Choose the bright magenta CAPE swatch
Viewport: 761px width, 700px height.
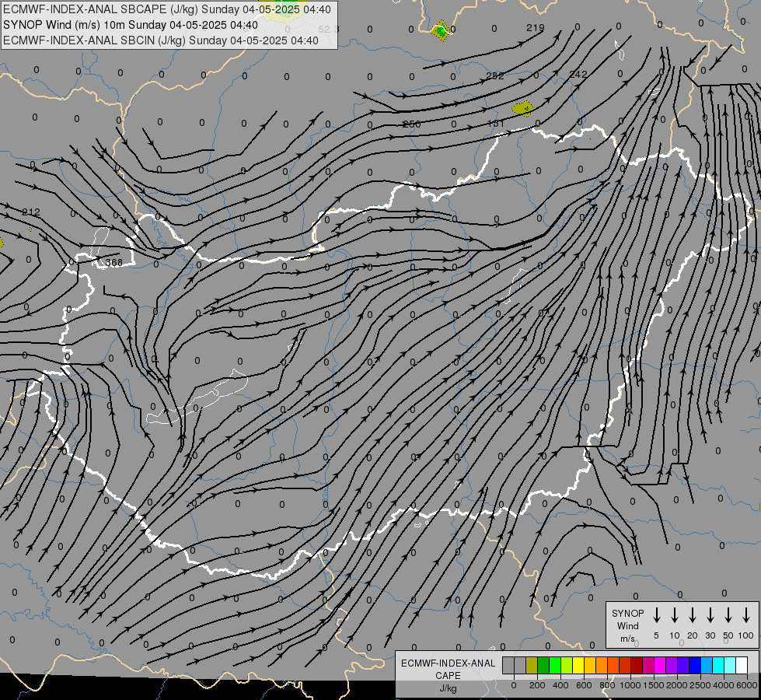point(660,665)
